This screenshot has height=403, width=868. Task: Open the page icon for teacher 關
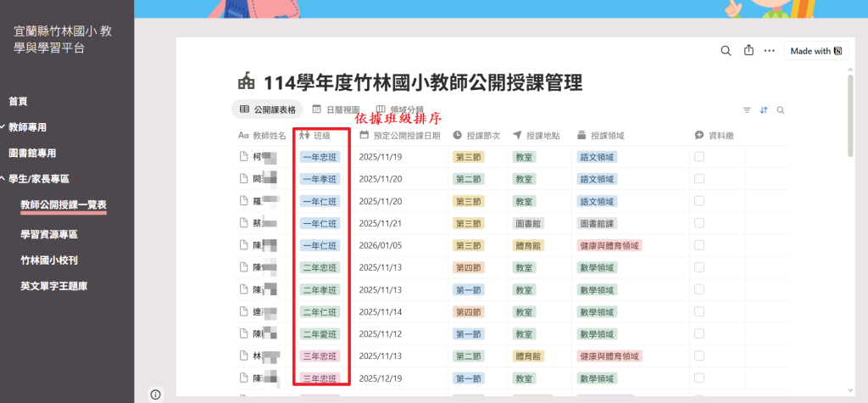click(243, 179)
